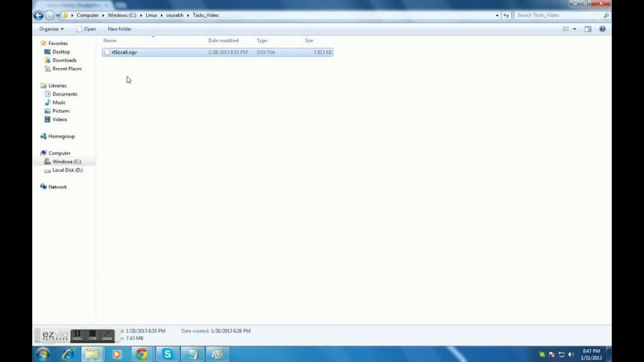Launch Google Chrome from the taskbar
The width and height of the screenshot is (644, 362).
click(x=142, y=354)
